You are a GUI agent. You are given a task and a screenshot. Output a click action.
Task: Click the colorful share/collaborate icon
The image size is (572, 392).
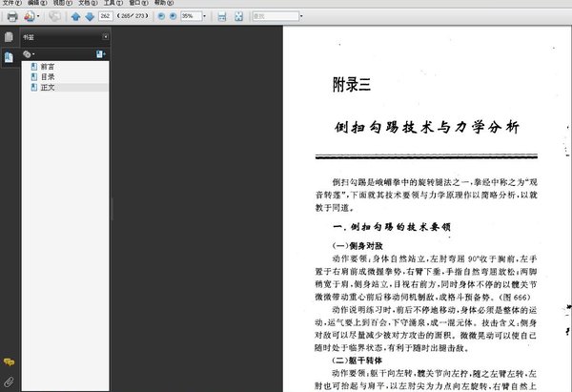pyautogui.click(x=29, y=16)
